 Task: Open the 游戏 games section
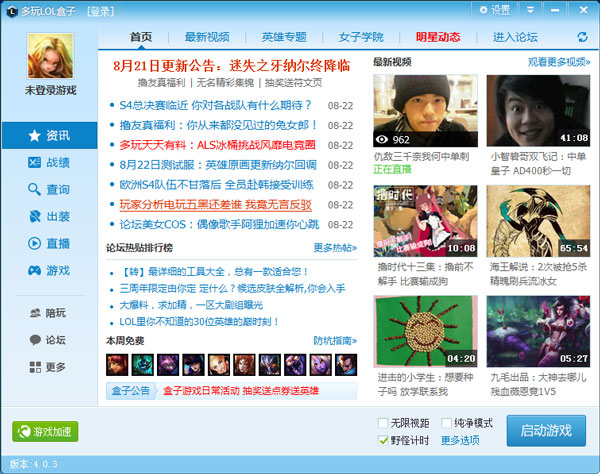(x=49, y=270)
